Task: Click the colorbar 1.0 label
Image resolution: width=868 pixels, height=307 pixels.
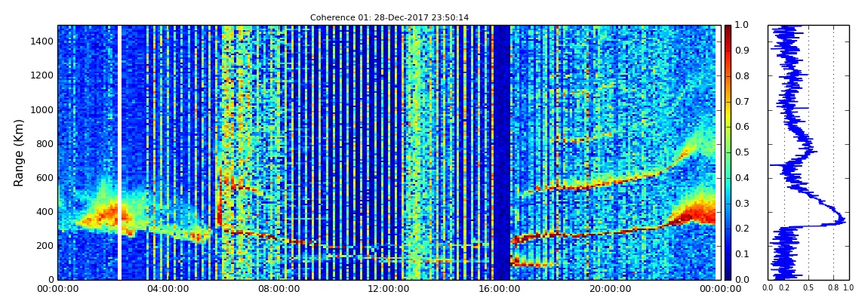Action: 742,26
